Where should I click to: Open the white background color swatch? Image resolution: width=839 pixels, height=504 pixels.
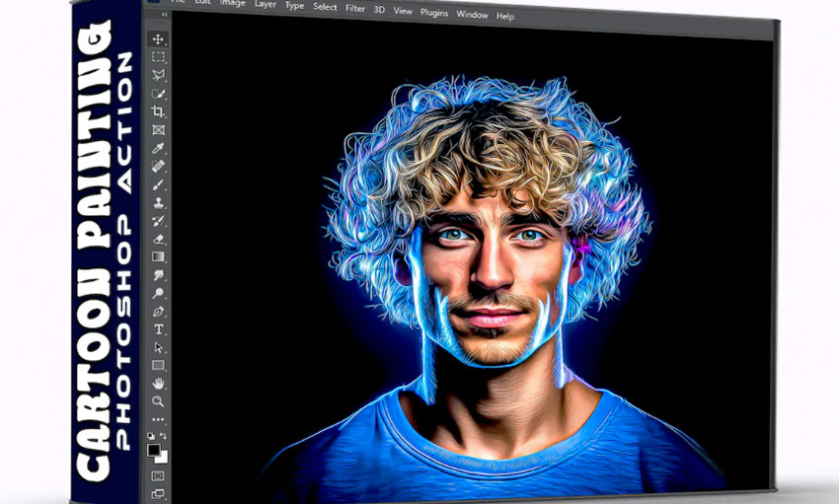(x=163, y=458)
